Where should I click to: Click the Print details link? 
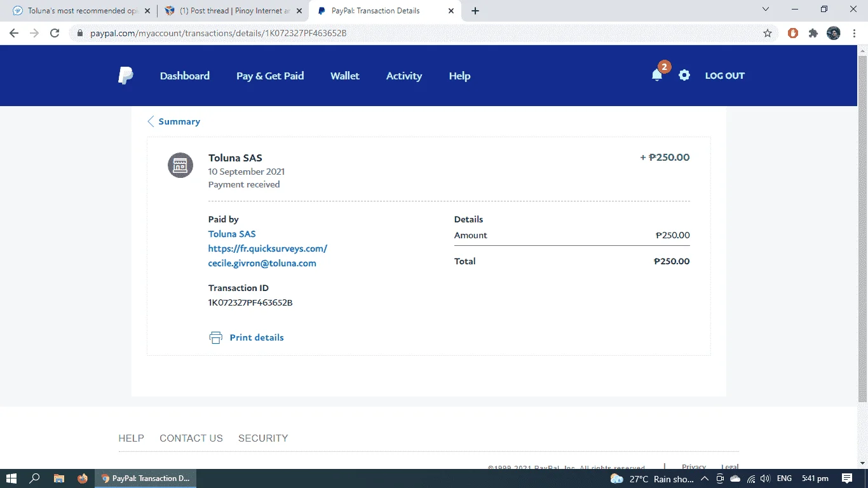pyautogui.click(x=257, y=337)
